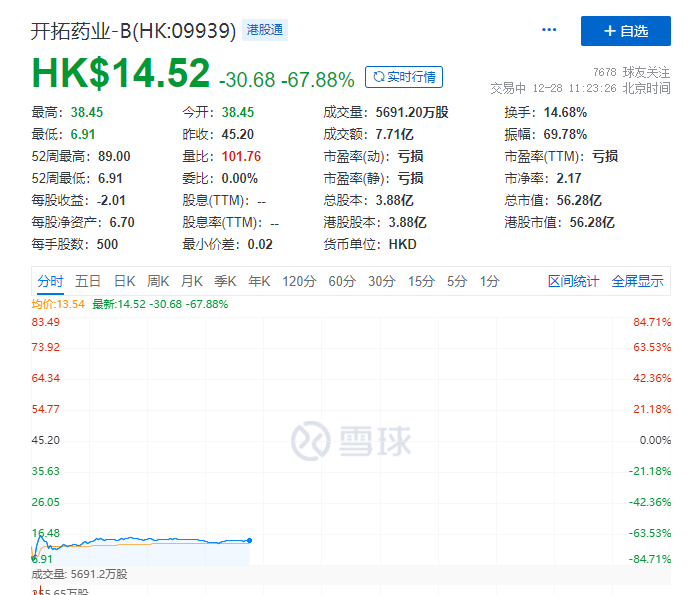Click the 自选 add-to-watchlist button
Image resolution: width=691 pixels, height=595 pixels.
click(625, 31)
